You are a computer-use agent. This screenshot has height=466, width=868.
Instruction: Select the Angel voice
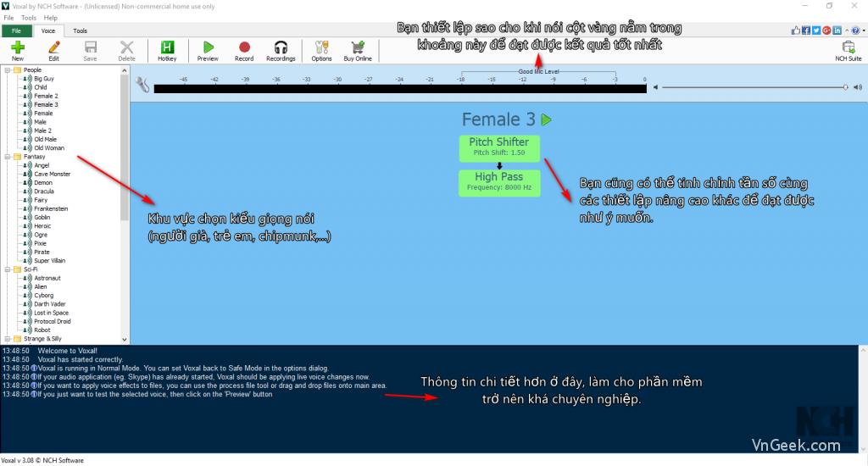(42, 165)
